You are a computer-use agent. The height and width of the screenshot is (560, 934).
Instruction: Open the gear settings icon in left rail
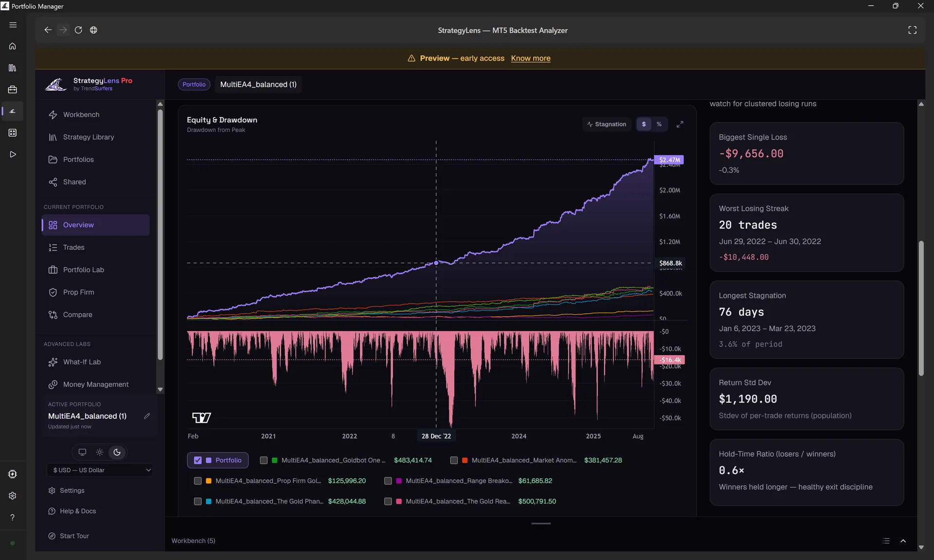[x=13, y=495]
